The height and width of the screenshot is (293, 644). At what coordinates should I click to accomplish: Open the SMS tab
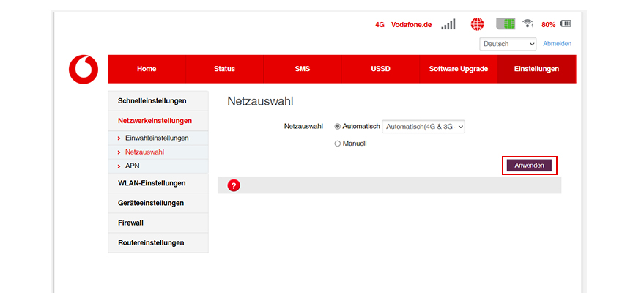303,69
